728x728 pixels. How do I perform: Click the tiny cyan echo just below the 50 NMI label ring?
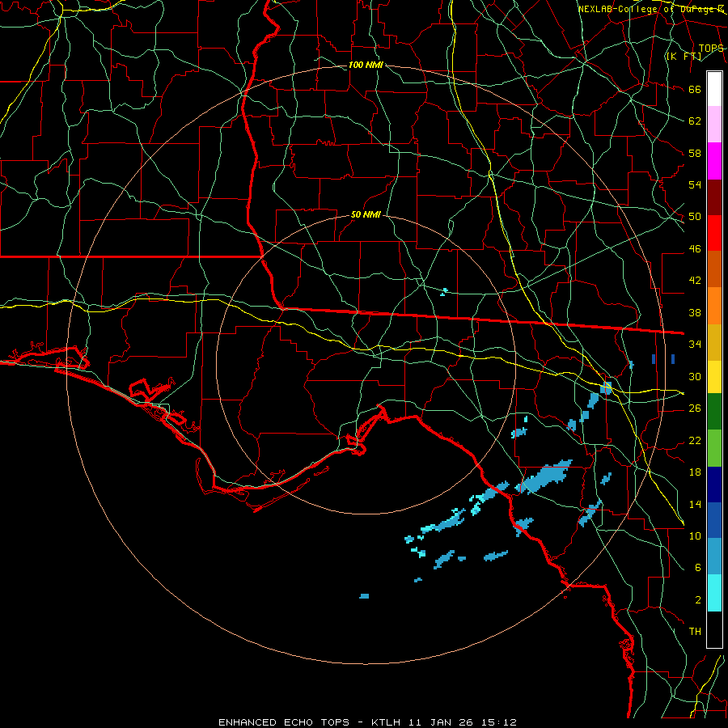pos(444,291)
